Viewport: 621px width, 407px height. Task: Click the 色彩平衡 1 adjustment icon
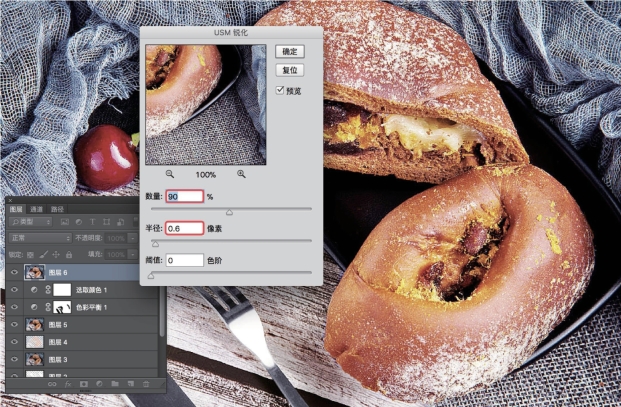(34, 307)
